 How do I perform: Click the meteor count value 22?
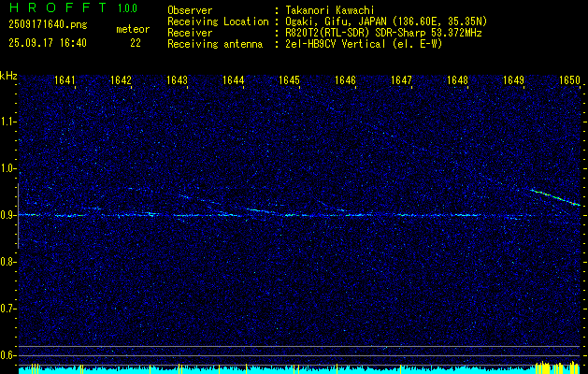pyautogui.click(x=136, y=43)
